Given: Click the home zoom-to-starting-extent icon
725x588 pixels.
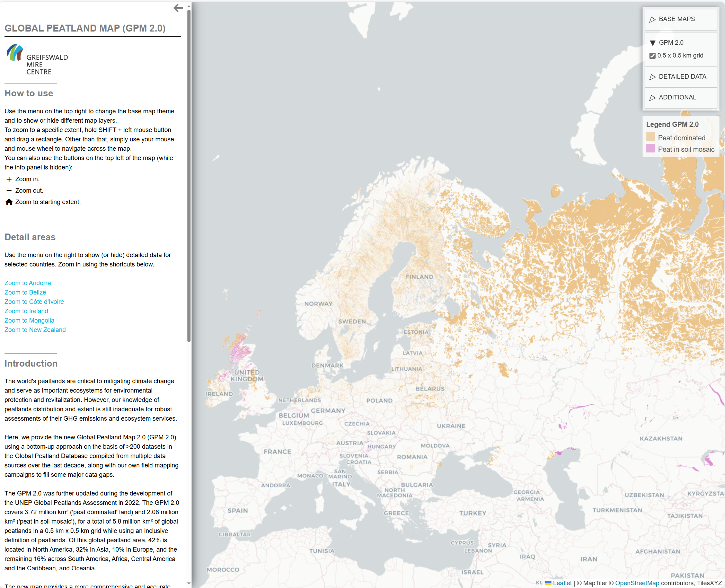Looking at the screenshot, I should [9, 202].
